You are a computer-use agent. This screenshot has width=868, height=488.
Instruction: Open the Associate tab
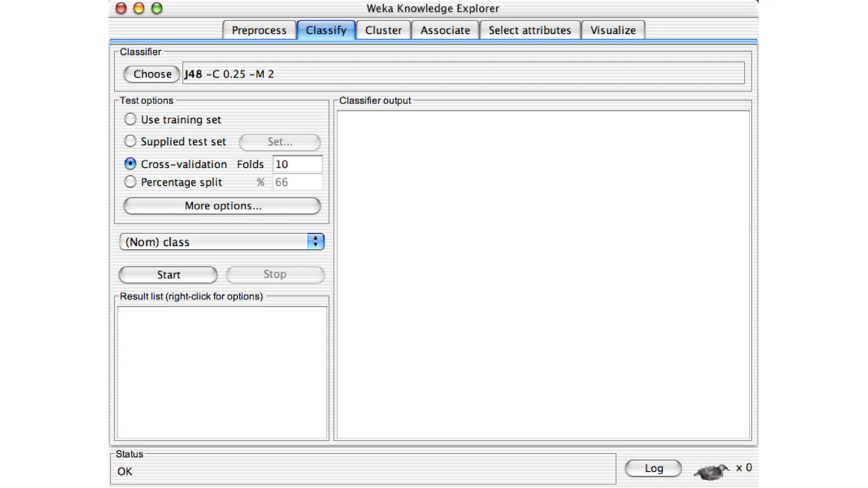445,30
